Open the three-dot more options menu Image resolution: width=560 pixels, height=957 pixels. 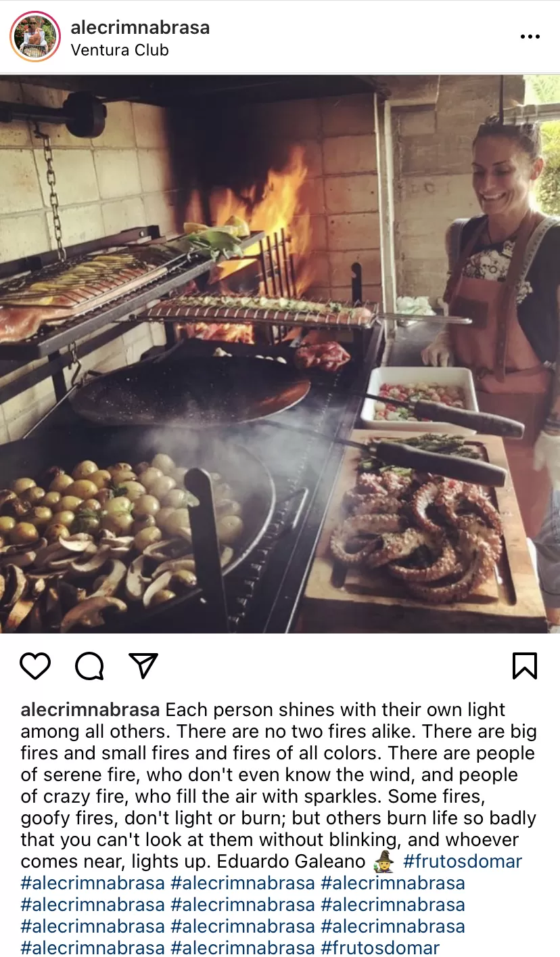530,37
